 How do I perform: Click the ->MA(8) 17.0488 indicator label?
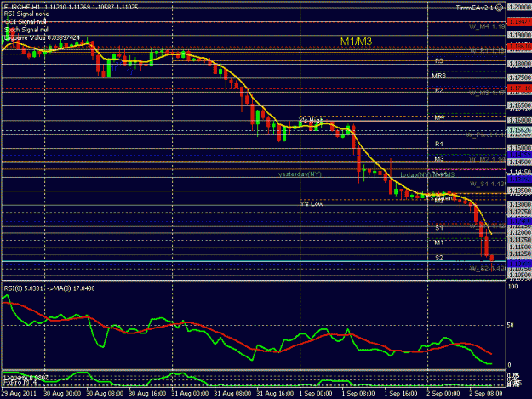tap(71, 288)
